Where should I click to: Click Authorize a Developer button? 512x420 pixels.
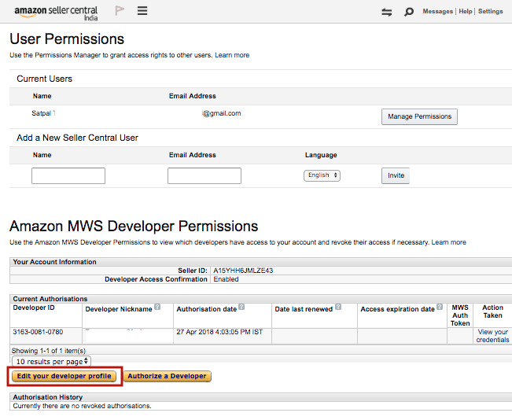click(x=167, y=376)
